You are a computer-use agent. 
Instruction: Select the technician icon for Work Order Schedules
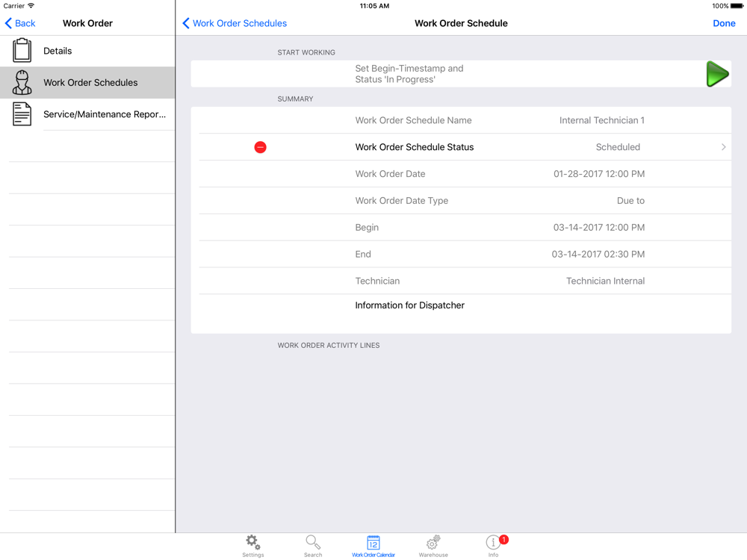click(22, 82)
